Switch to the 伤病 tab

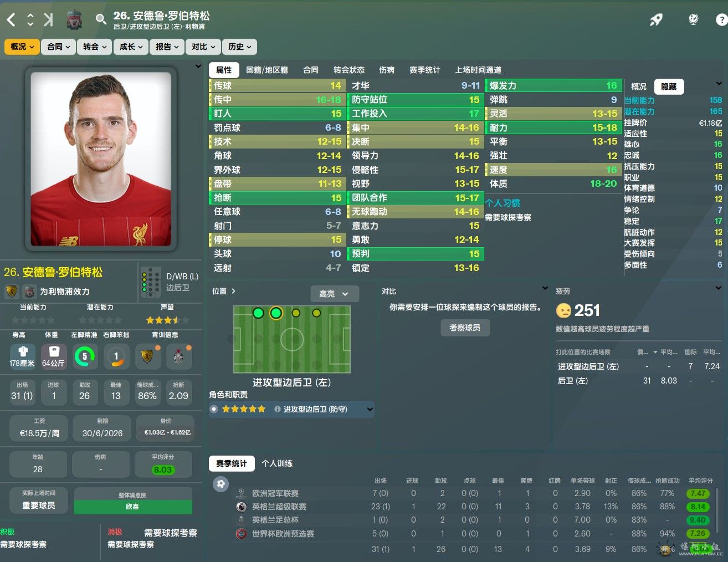pyautogui.click(x=387, y=70)
